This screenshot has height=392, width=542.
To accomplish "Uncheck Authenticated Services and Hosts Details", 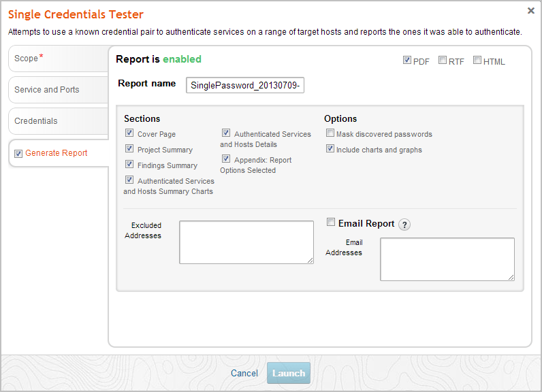I will [x=226, y=133].
